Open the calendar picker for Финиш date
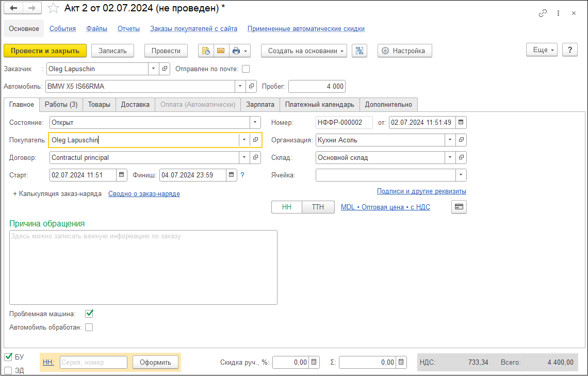Viewport: 588px width, 376px height. 232,175
